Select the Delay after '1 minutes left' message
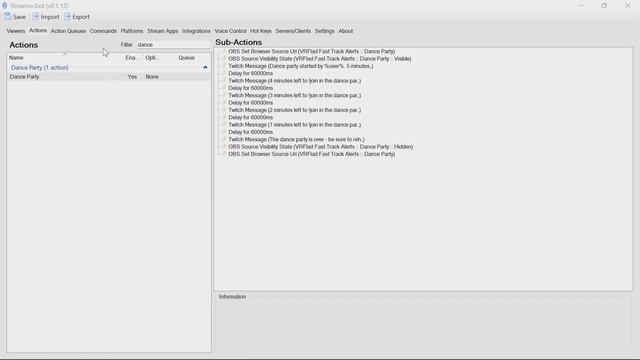 pyautogui.click(x=251, y=132)
